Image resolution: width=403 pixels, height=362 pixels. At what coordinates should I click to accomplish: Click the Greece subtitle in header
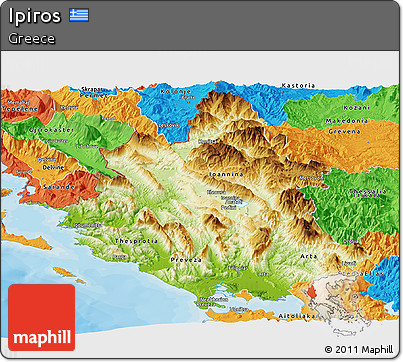pos(32,38)
